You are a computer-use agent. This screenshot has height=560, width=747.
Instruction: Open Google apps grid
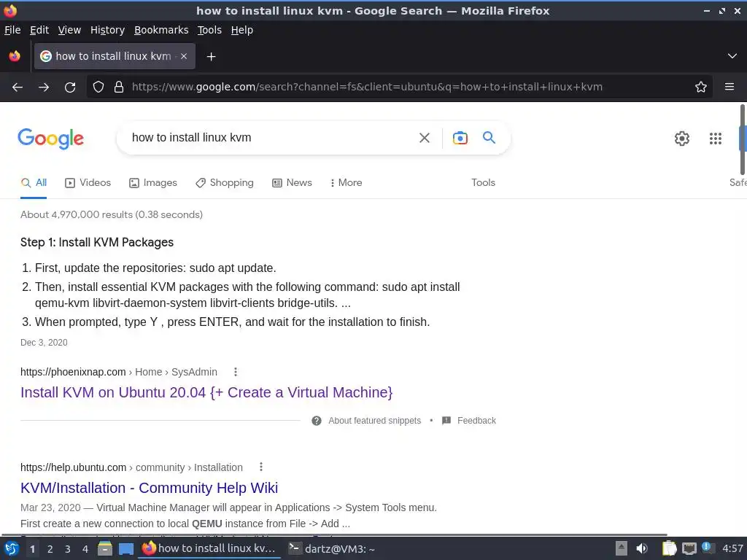[x=716, y=139]
